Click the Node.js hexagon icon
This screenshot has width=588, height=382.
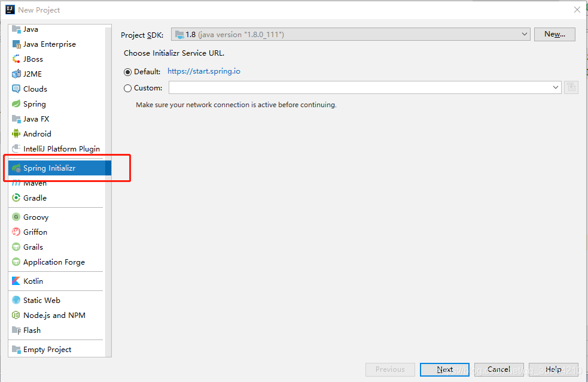[x=16, y=315]
